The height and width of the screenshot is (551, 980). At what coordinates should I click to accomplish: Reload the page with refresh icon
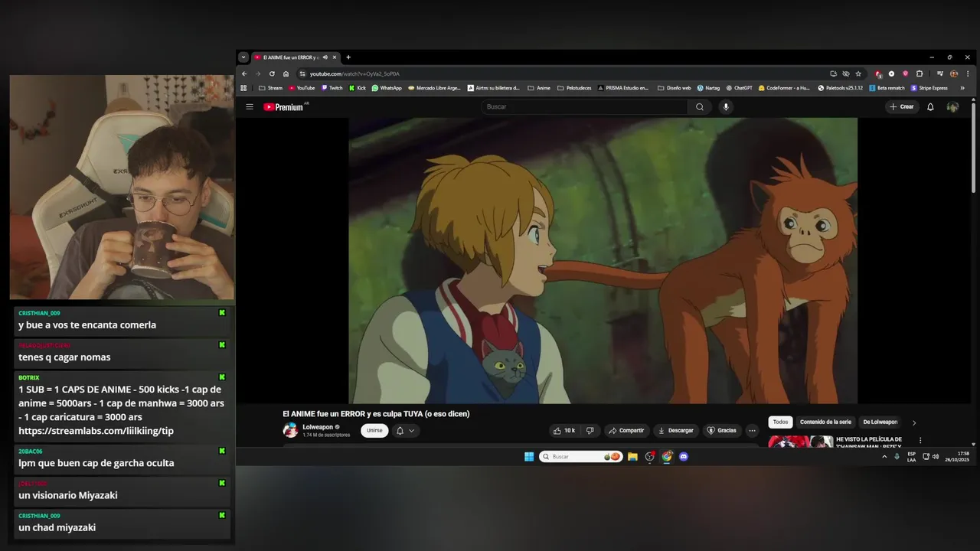tap(272, 73)
